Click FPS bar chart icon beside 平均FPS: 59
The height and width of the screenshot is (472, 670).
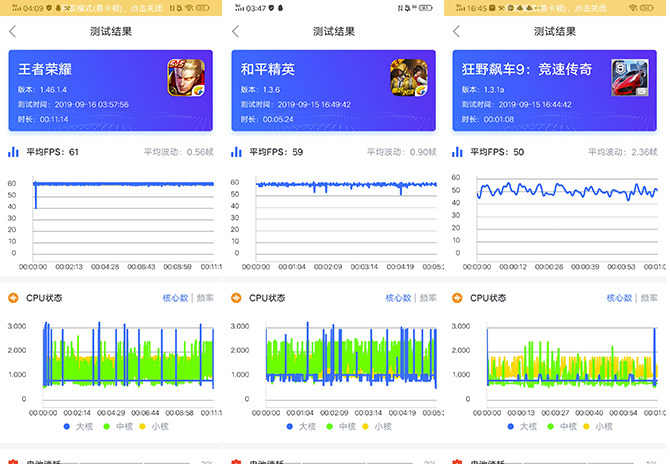pos(236,152)
